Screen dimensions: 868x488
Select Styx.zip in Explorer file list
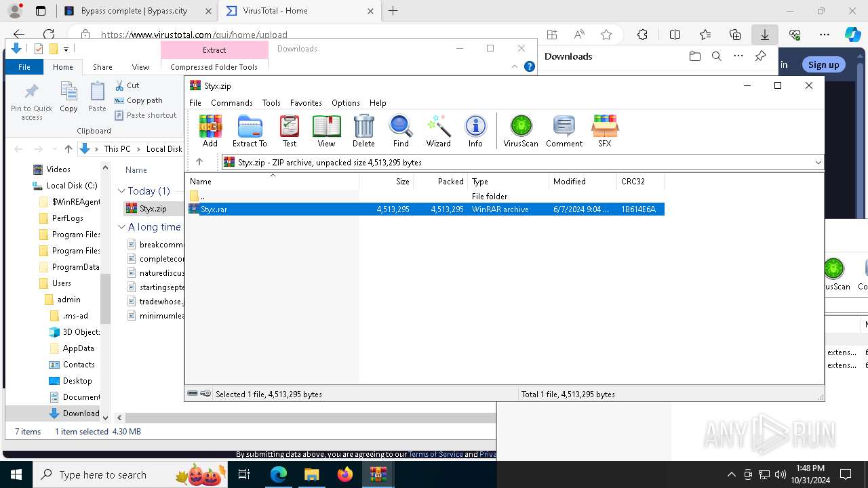tap(153, 209)
